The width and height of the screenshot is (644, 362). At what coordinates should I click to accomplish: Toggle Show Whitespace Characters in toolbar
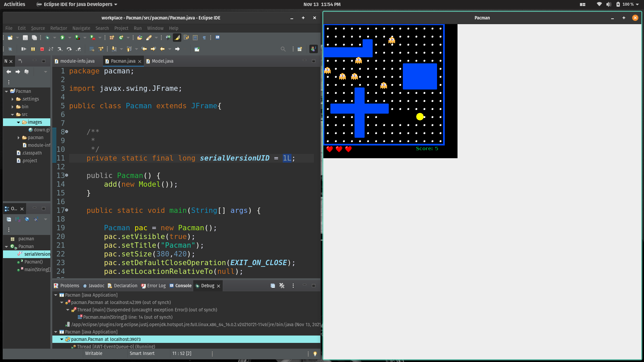click(x=204, y=38)
